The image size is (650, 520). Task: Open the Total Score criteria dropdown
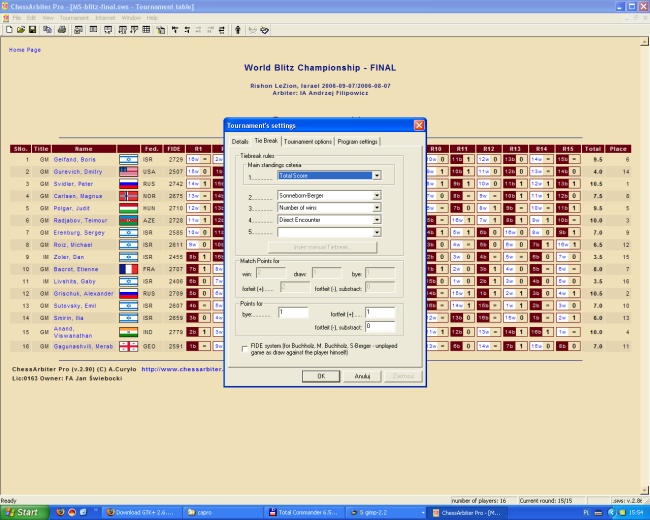pos(376,176)
